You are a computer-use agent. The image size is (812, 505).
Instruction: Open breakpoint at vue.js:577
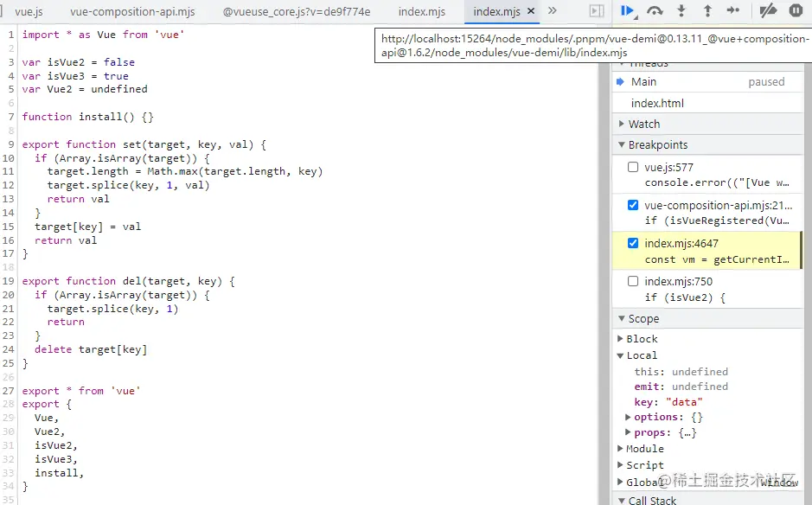coord(668,167)
